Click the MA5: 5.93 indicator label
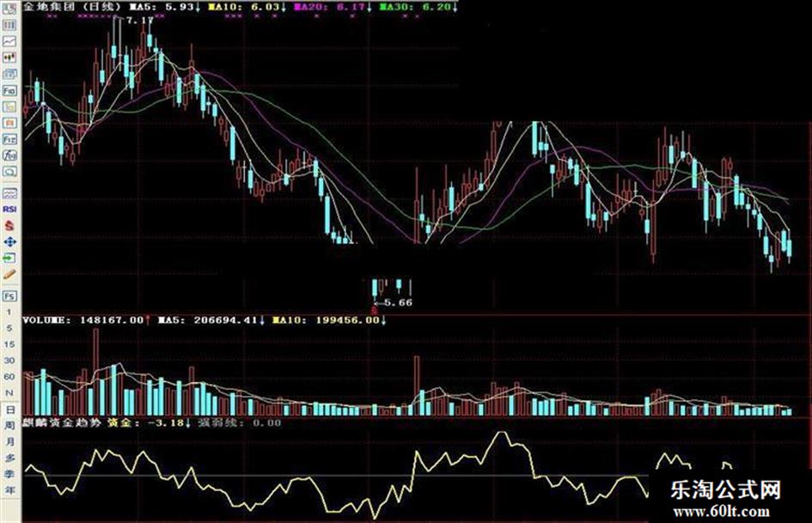Viewport: 812px width, 523px height. [165, 7]
